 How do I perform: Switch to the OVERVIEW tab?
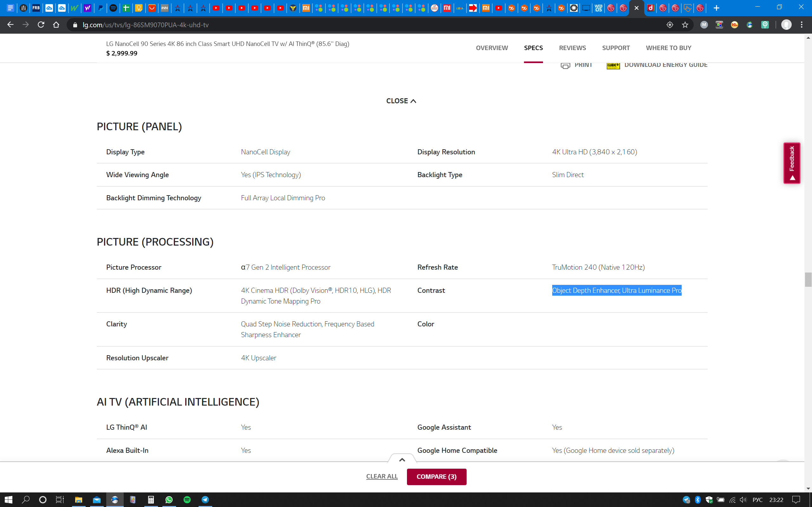(492, 48)
